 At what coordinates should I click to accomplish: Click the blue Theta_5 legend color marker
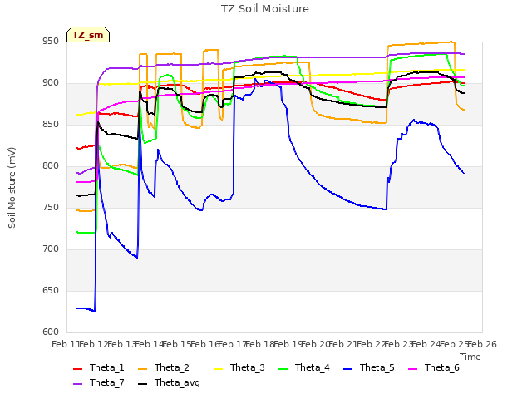click(x=347, y=369)
